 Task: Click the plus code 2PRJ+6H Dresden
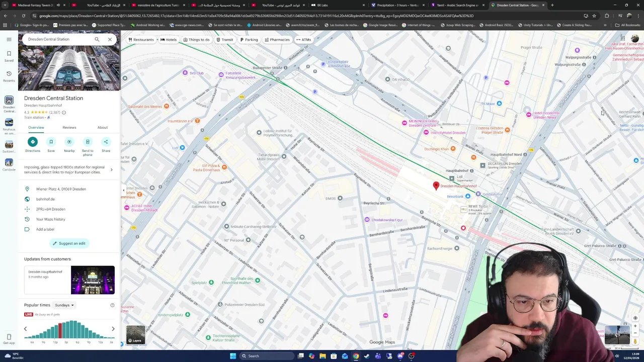coord(51,209)
